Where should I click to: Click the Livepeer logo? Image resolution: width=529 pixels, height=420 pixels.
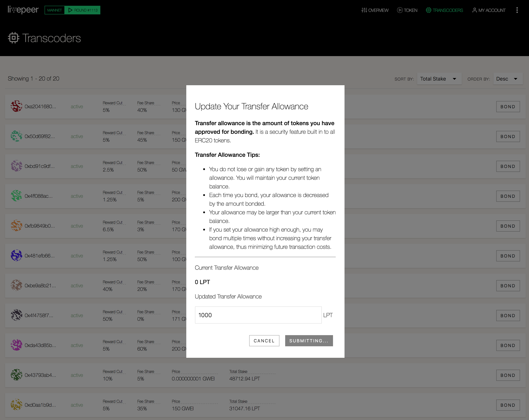click(23, 10)
